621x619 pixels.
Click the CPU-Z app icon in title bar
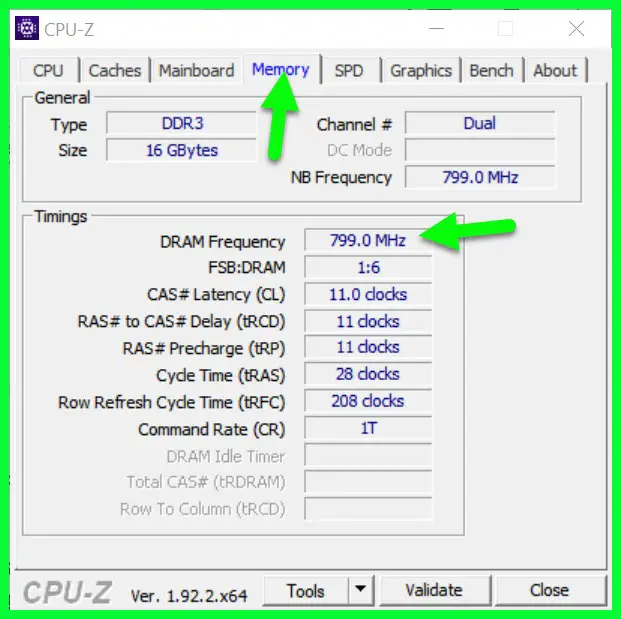(27, 28)
